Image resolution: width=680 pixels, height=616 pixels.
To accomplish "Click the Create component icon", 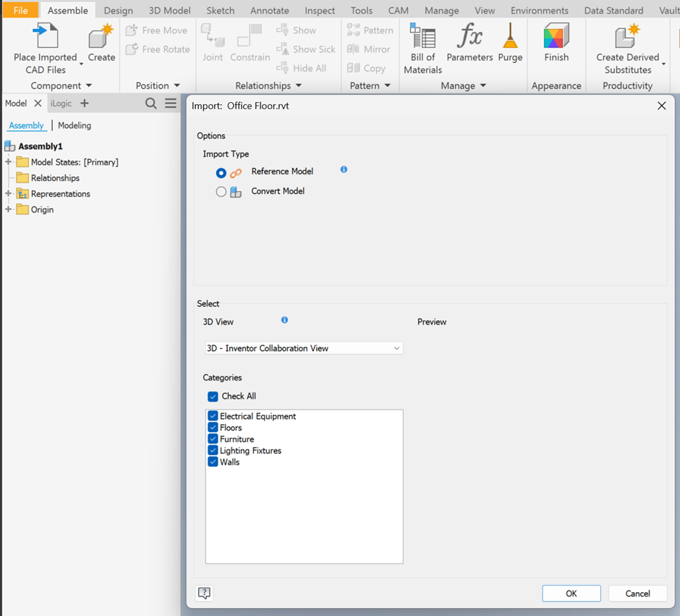I will (x=101, y=36).
